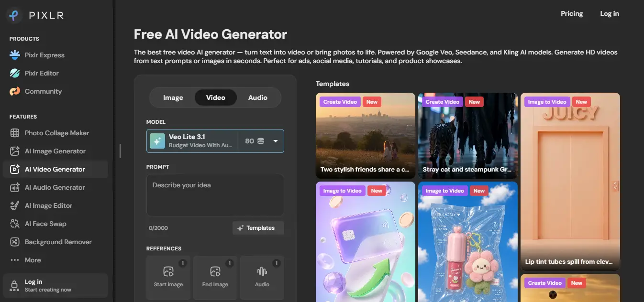
Task: Open the credit card Image to Video template
Action: pos(366,242)
